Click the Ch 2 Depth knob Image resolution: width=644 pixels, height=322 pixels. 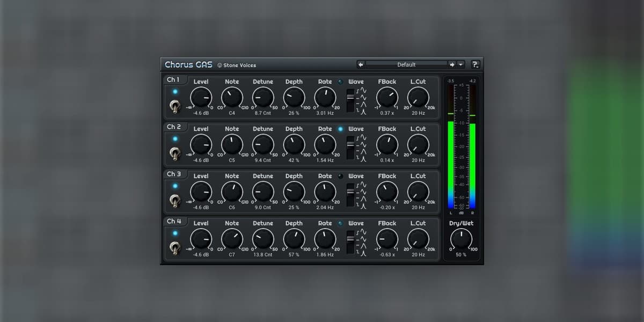(x=294, y=145)
